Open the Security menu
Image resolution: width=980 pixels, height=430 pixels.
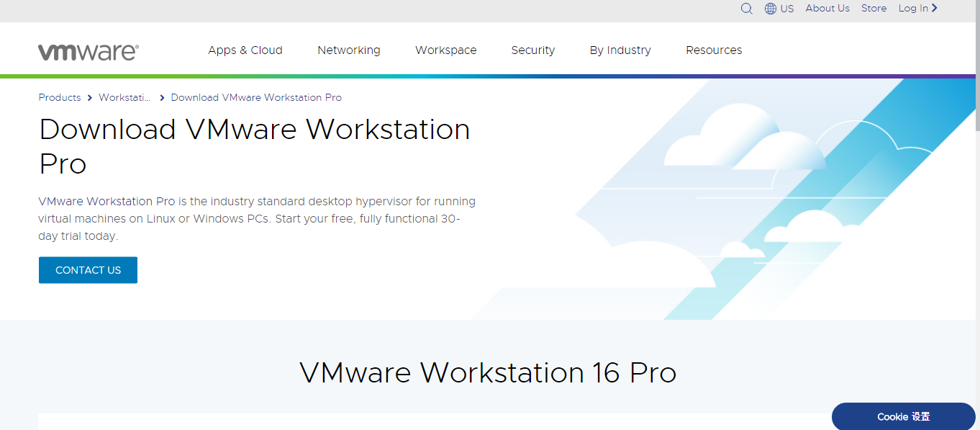pyautogui.click(x=533, y=50)
